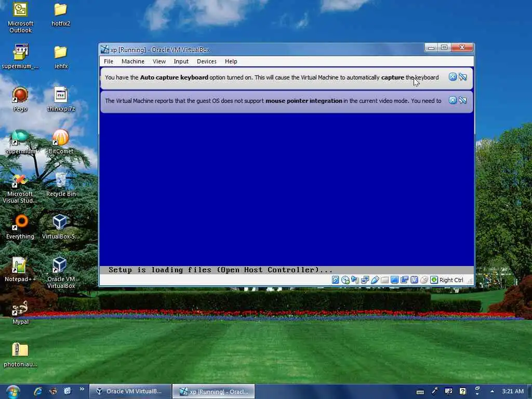Select the thinkxp.7z file icon
This screenshot has height=399, width=532.
61,99
